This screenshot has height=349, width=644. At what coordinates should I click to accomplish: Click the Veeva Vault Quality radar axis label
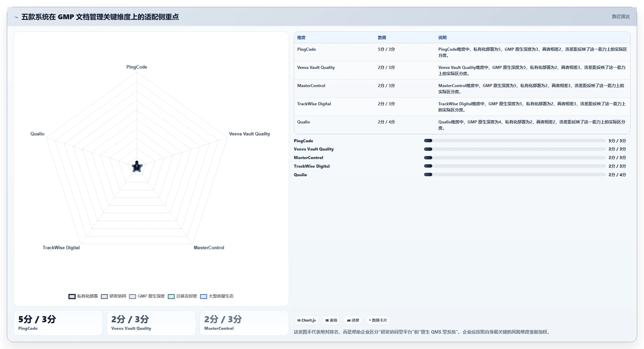[x=250, y=134]
